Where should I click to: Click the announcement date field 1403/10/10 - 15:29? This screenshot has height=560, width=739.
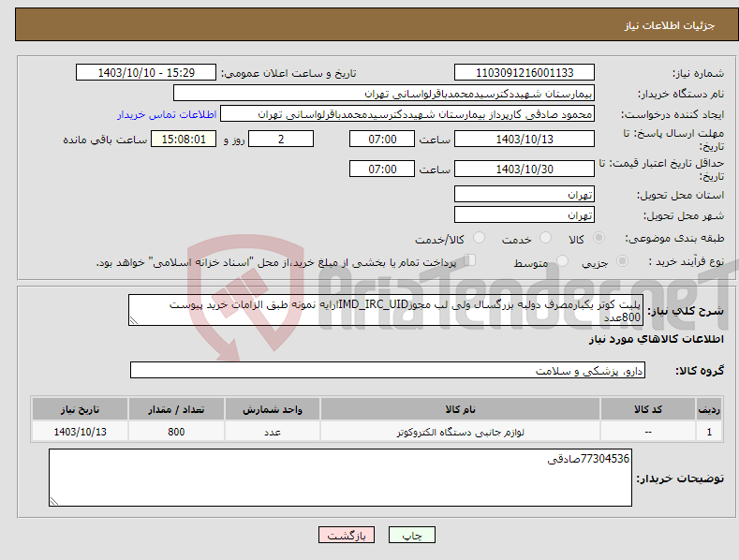[146, 73]
